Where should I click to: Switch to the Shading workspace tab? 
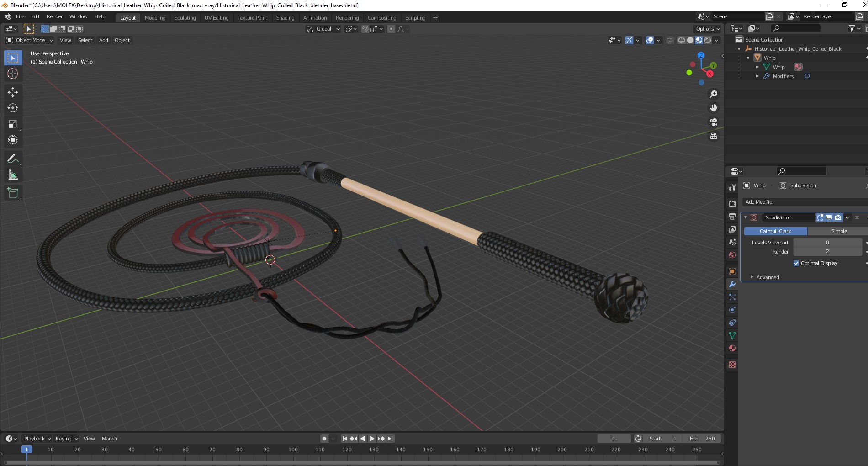pos(285,18)
